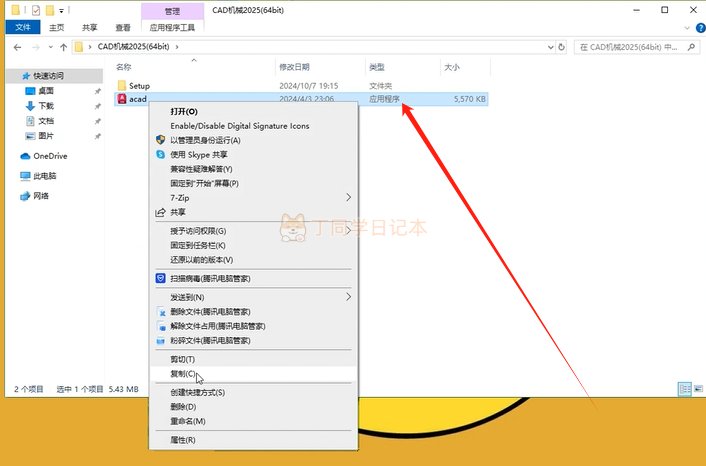Open the Help question mark icon
Viewport: 706px width, 466px height.
click(x=700, y=28)
